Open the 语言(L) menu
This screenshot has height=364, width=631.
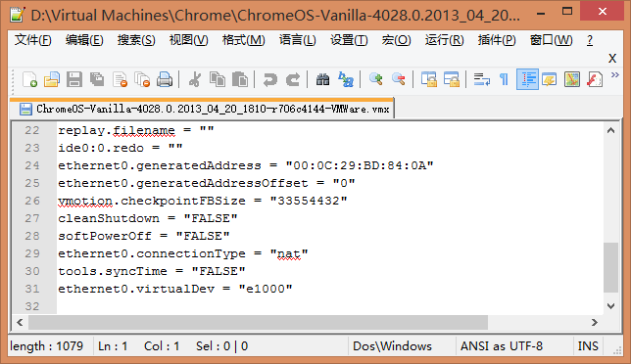point(298,40)
